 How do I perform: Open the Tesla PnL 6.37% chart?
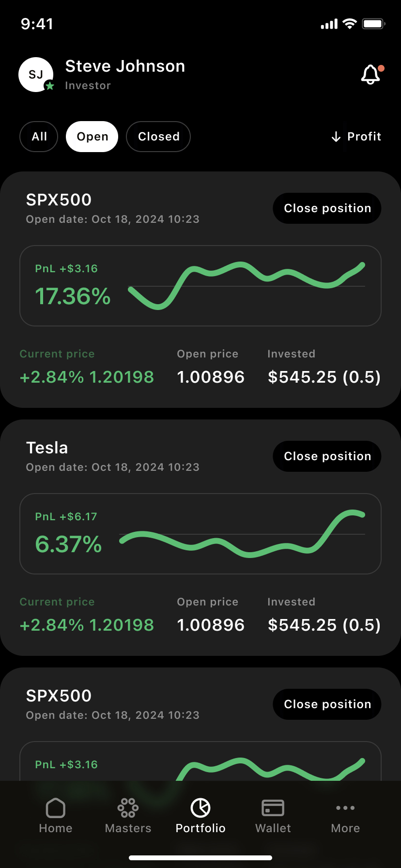(200, 534)
